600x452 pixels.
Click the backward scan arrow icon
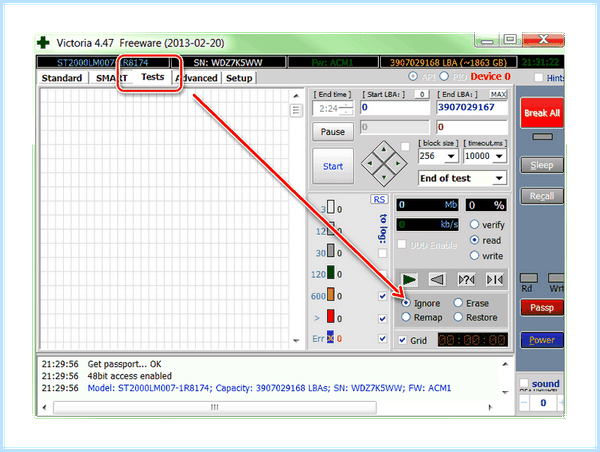click(x=437, y=280)
